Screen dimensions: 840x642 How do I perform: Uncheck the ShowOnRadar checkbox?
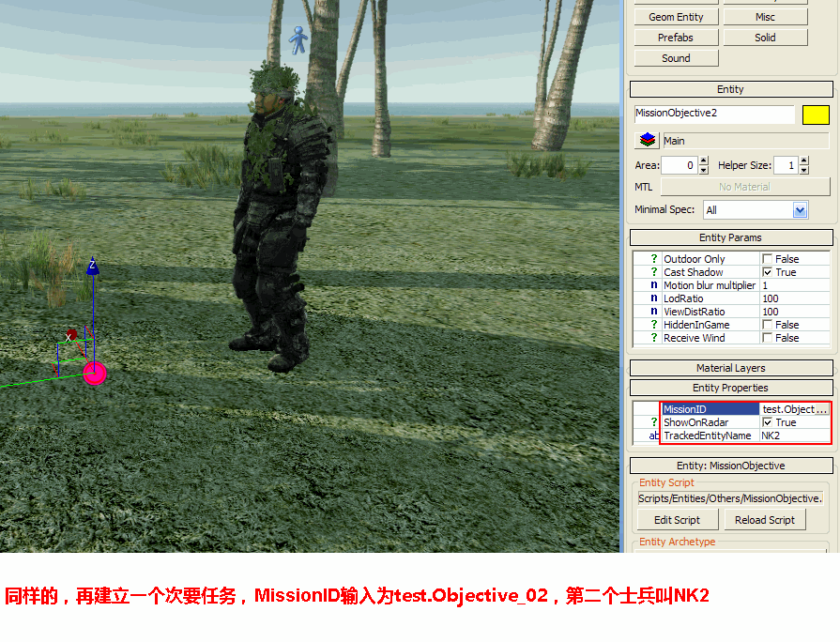pyautogui.click(x=767, y=422)
